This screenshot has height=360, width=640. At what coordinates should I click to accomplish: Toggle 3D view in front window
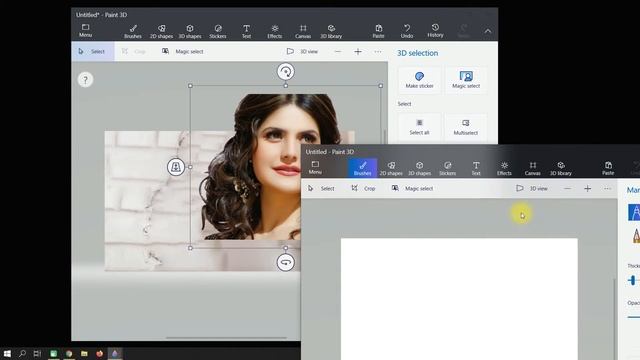coord(532,189)
